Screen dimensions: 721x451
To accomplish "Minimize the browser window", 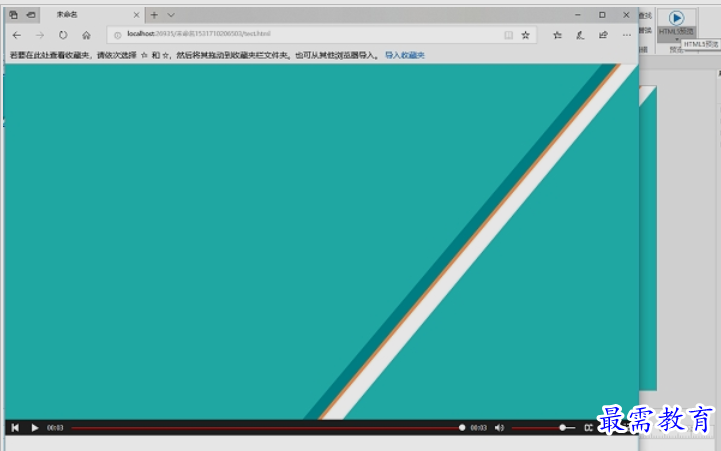I will pyautogui.click(x=578, y=15).
